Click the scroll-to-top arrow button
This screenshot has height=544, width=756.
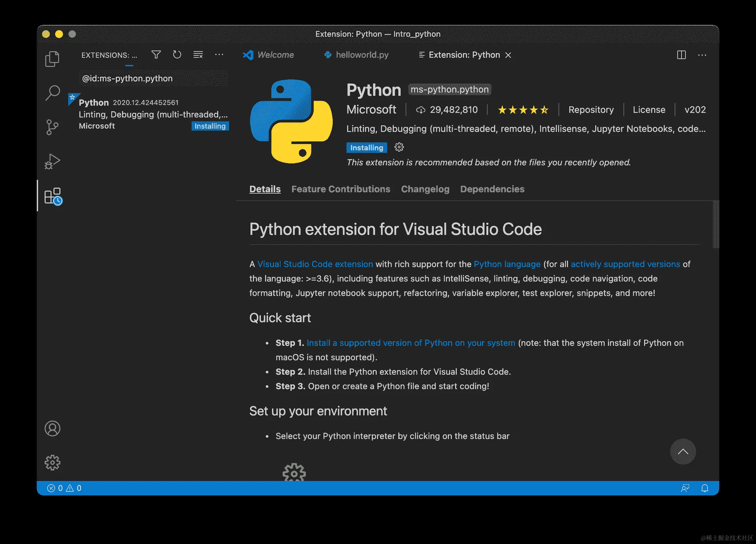coord(683,452)
